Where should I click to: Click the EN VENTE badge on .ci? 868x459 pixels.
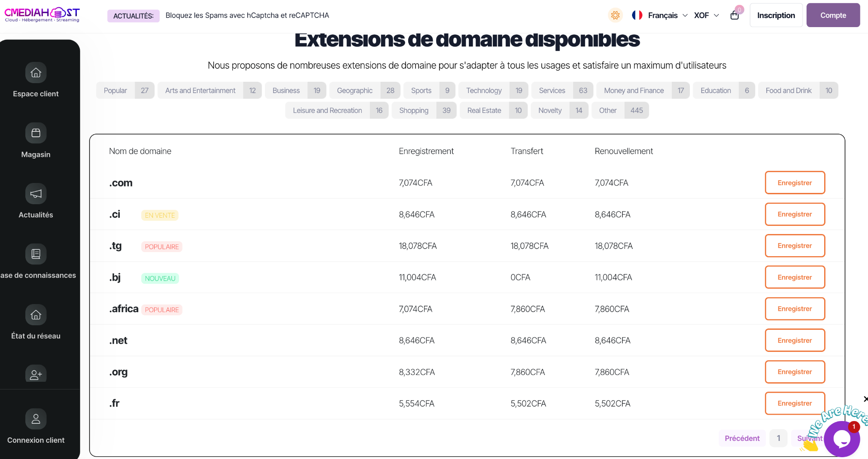point(160,215)
